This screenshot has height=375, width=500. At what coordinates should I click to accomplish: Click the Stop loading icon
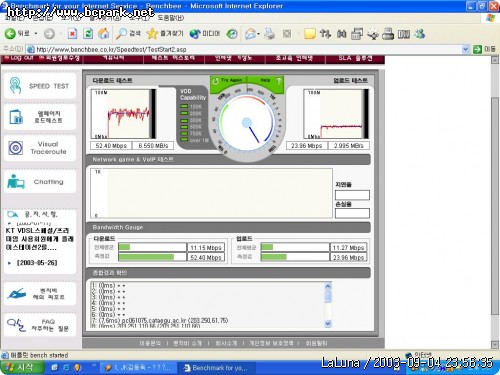72,33
